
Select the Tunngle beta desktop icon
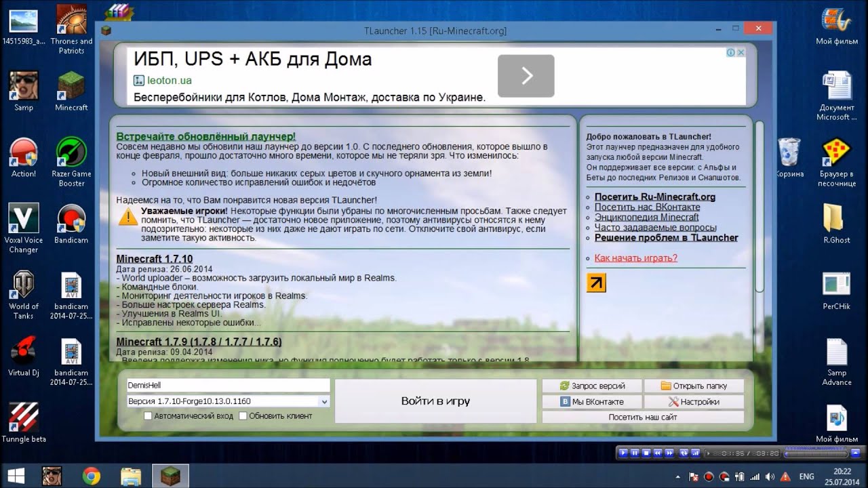tap(23, 423)
